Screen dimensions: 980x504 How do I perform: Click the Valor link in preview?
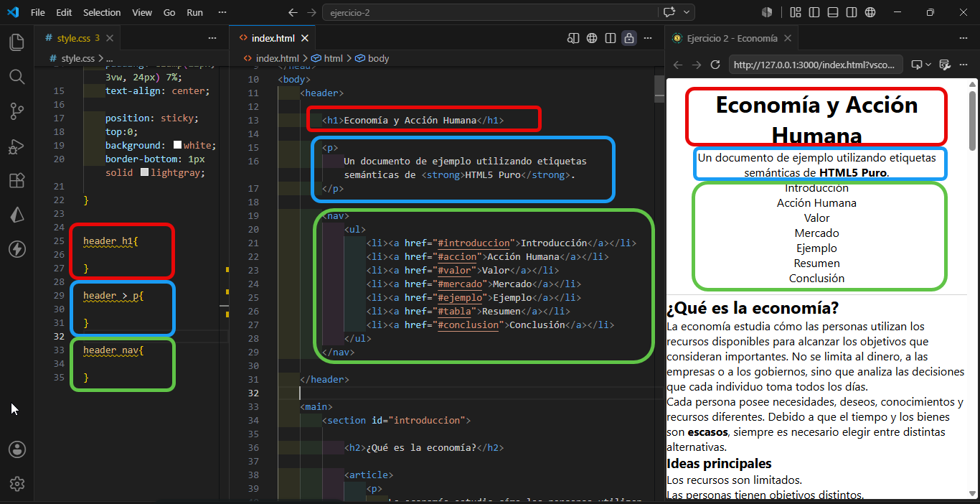816,218
